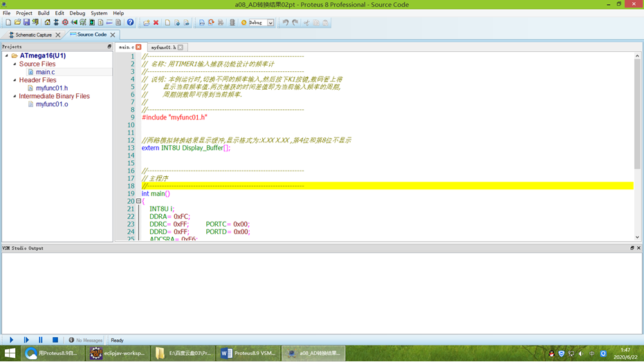Screen dimensions: 644x362
Task: Select main.c in the project tree
Action: click(45, 72)
